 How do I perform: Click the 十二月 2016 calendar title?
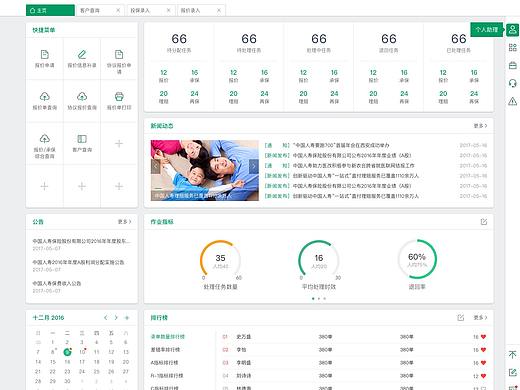(48, 318)
